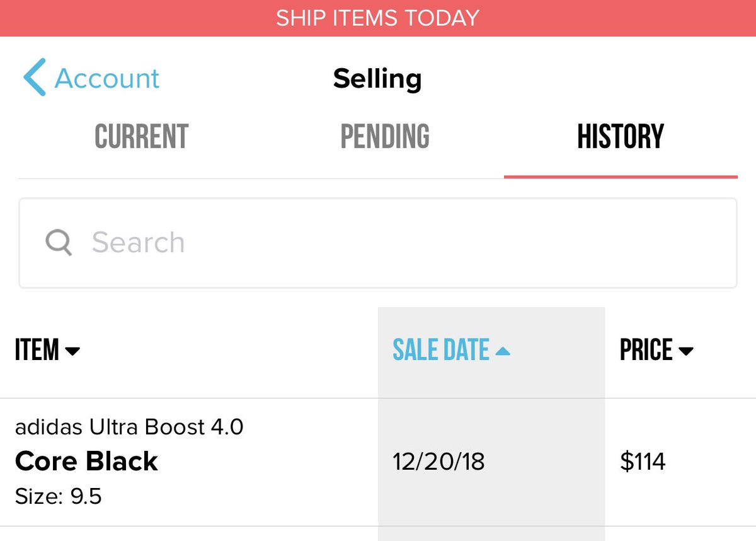The height and width of the screenshot is (541, 756).
Task: Toggle the SALE DATE ascending arrow
Action: pos(502,351)
